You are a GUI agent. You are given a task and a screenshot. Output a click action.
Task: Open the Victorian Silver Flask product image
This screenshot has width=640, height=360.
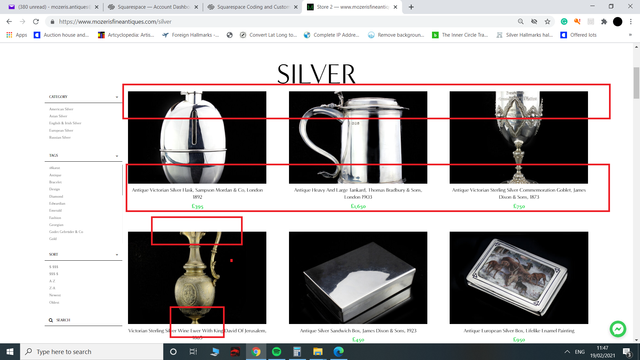coord(197,138)
